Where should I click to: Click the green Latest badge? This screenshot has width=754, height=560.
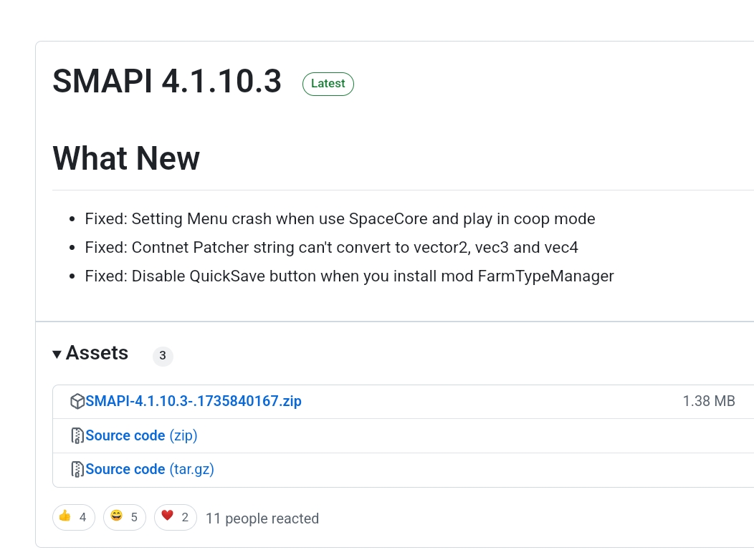coord(328,84)
